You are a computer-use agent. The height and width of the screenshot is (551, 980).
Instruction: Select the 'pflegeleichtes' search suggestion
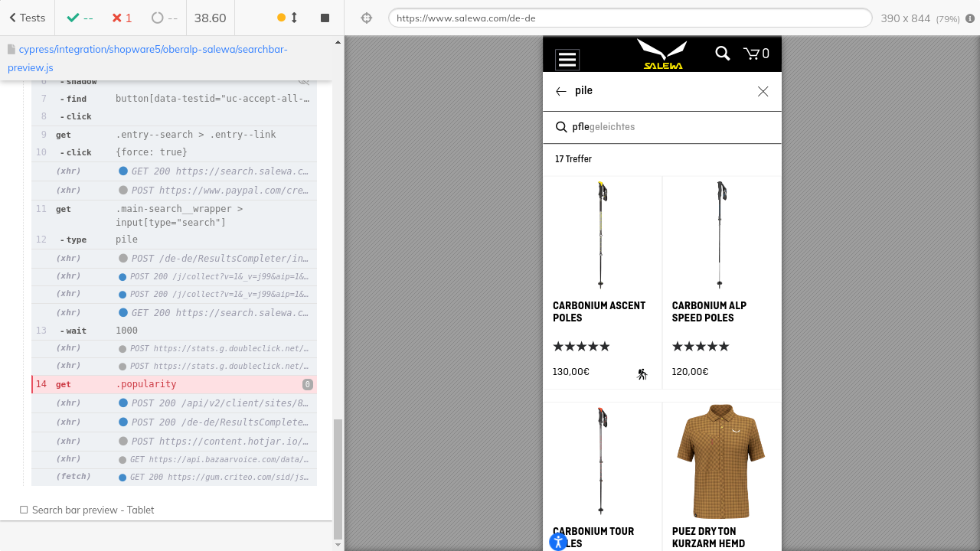tap(604, 127)
